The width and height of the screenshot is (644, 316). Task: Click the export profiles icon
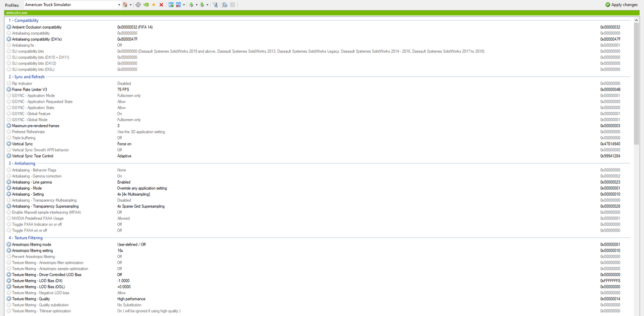click(191, 5)
